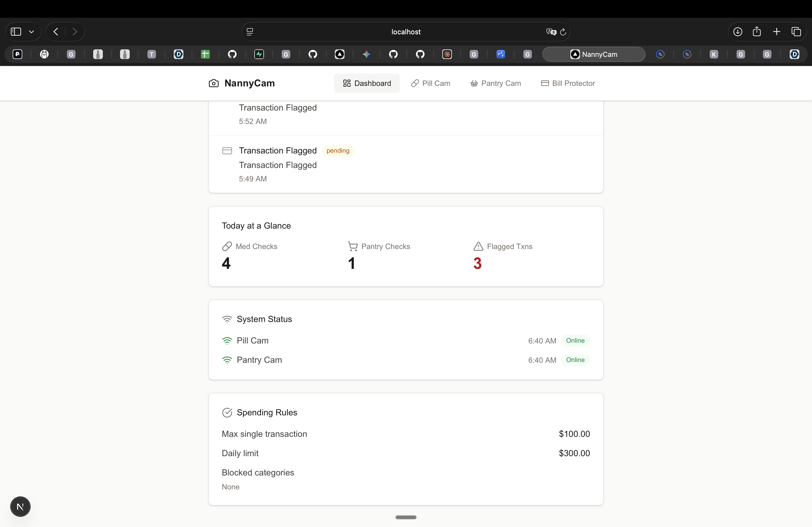812x527 pixels.
Task: Show the Safari downloads list
Action: coord(738,32)
